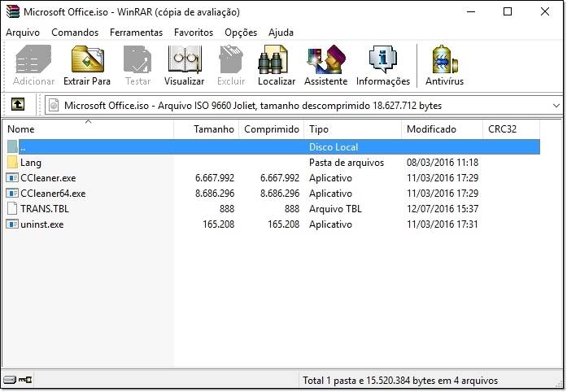
Task: Click the key password icon in status bar
Action: pyautogui.click(x=25, y=380)
